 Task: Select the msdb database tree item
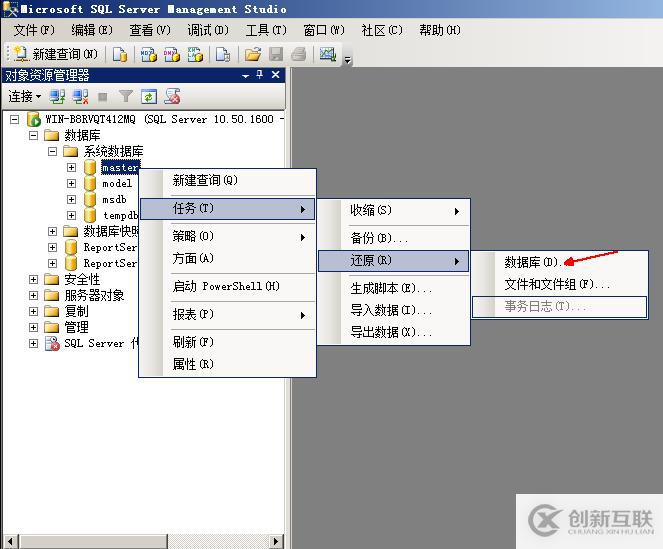point(114,200)
